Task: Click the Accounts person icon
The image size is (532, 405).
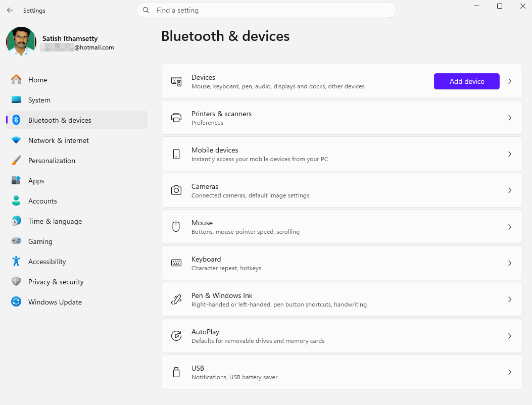Action: click(x=16, y=200)
